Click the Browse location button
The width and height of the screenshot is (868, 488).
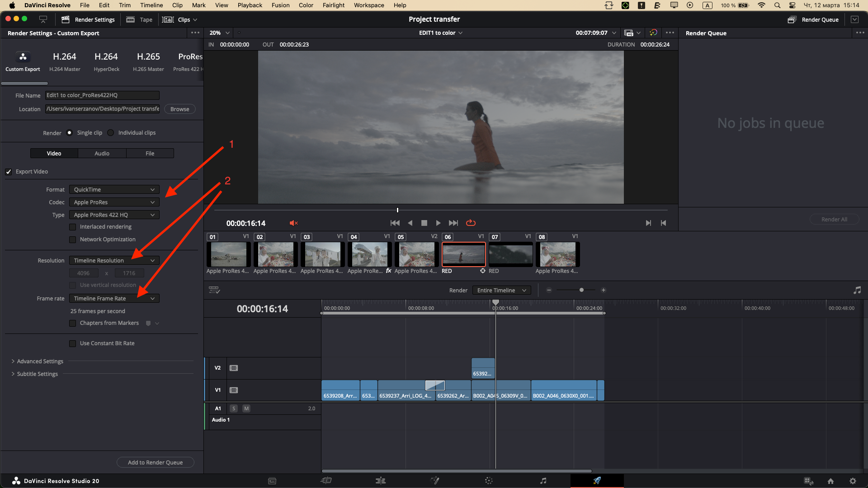[x=179, y=109]
